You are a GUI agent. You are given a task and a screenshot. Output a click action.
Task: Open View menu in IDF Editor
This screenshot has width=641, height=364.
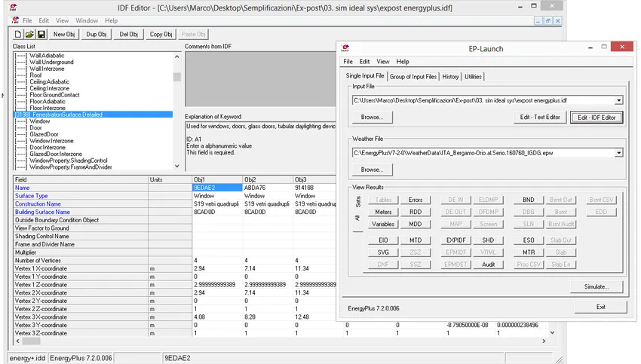[62, 20]
